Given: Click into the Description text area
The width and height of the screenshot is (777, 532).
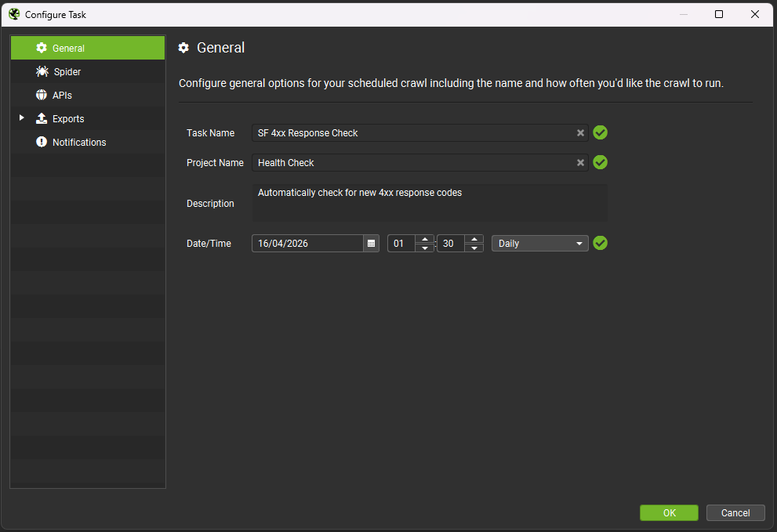Looking at the screenshot, I should [429, 203].
